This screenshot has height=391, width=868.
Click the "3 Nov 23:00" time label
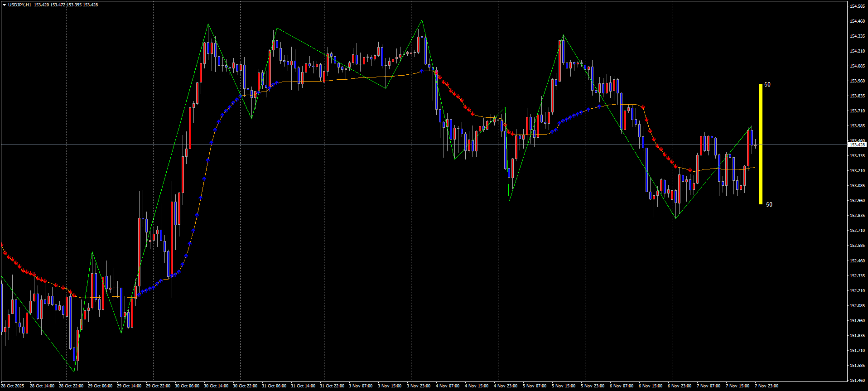pos(419,386)
